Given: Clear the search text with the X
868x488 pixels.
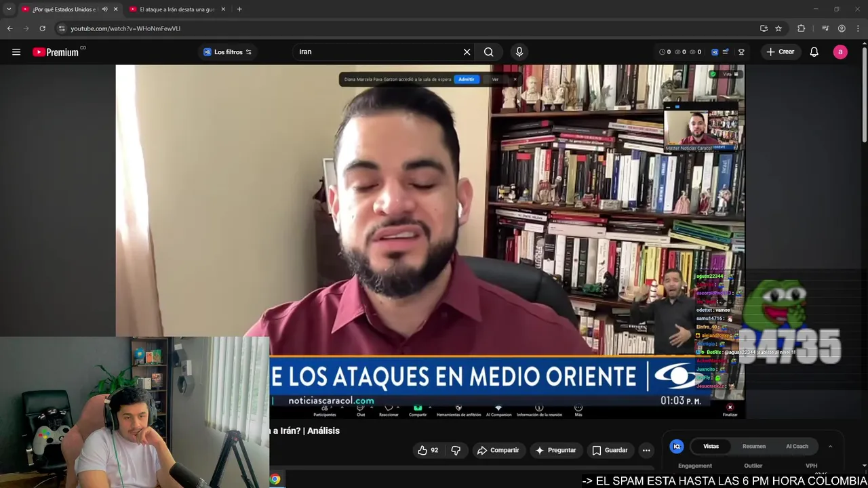Looking at the screenshot, I should click(x=467, y=52).
